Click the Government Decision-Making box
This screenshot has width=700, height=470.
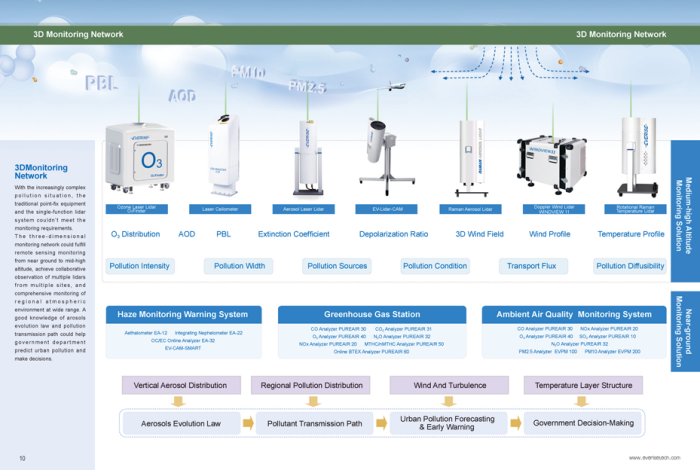(583, 423)
